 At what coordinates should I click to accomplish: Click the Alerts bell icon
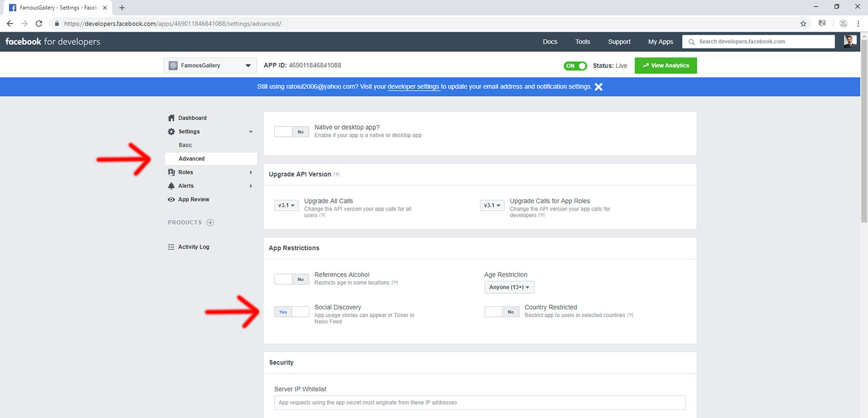pyautogui.click(x=171, y=186)
